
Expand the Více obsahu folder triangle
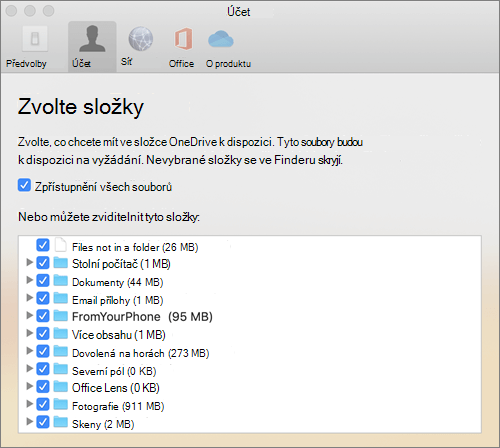29,333
